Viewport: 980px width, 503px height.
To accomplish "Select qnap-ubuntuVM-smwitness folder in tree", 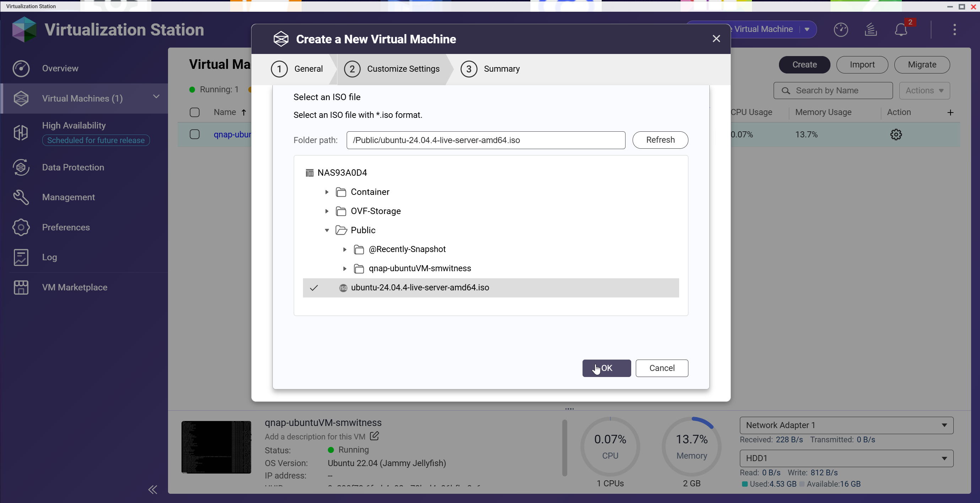I will (419, 268).
